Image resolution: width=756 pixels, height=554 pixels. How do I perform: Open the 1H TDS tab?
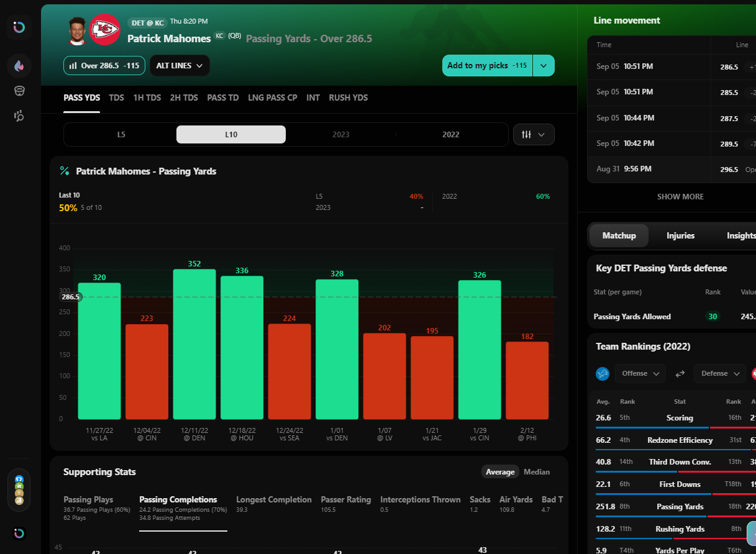point(147,98)
